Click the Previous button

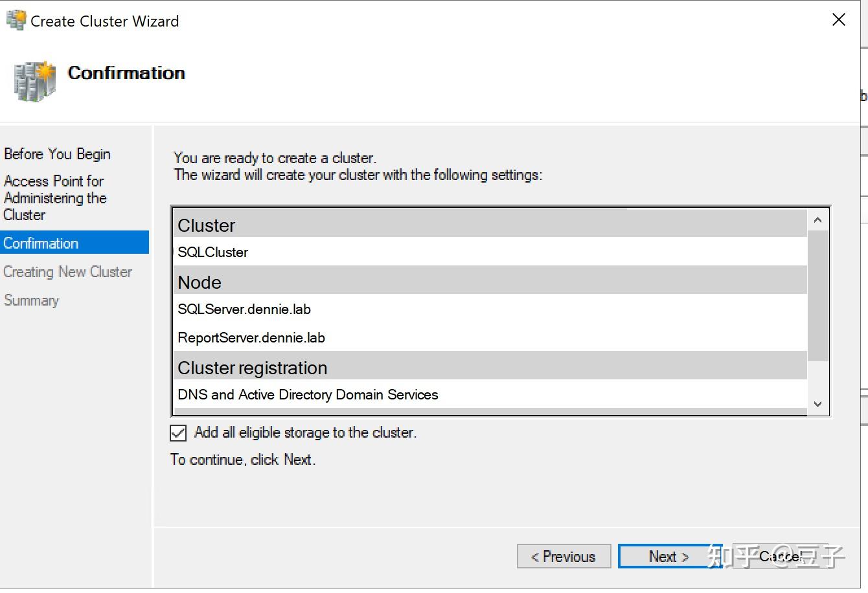tap(564, 556)
